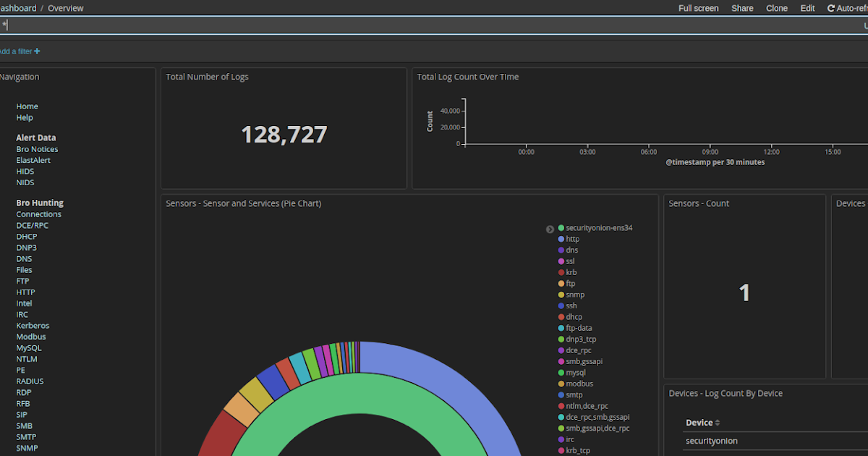Switch to Full screen mode
Screen dimensions: 868x456
pos(698,8)
